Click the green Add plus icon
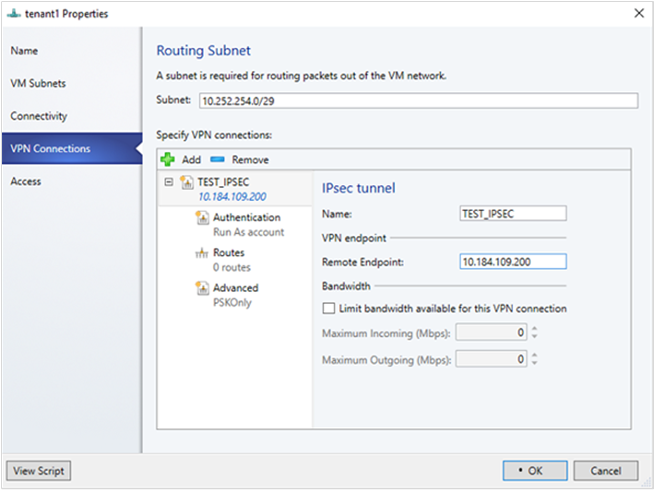Screen dimensions: 655x490 168,160
